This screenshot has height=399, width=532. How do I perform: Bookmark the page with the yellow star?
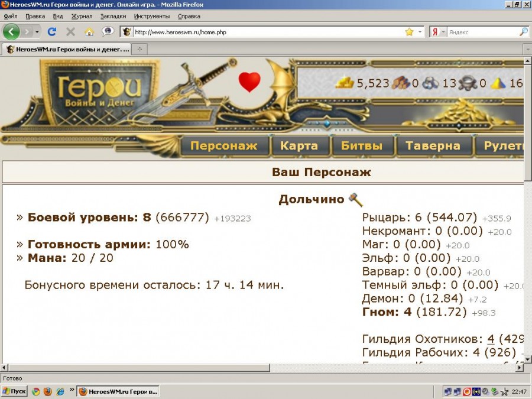tap(410, 32)
